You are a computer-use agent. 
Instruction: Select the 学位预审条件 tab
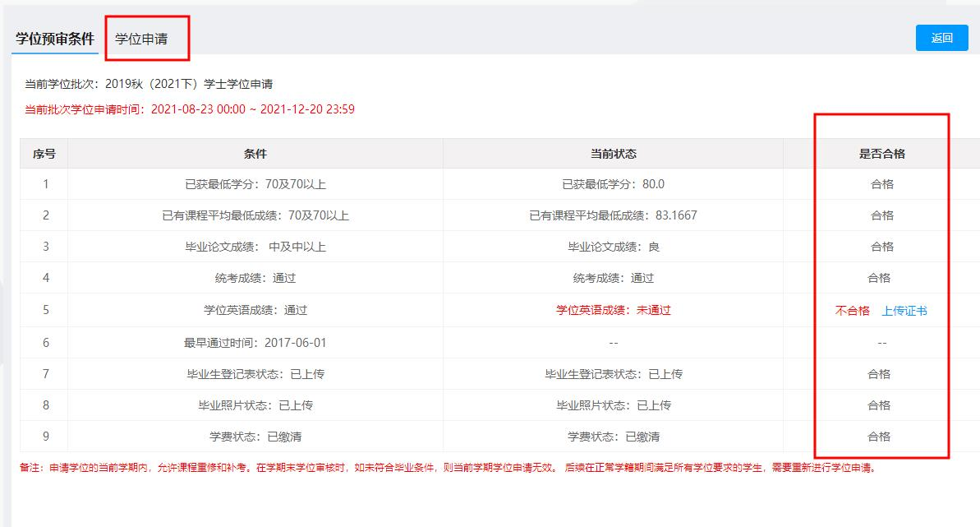pos(55,39)
